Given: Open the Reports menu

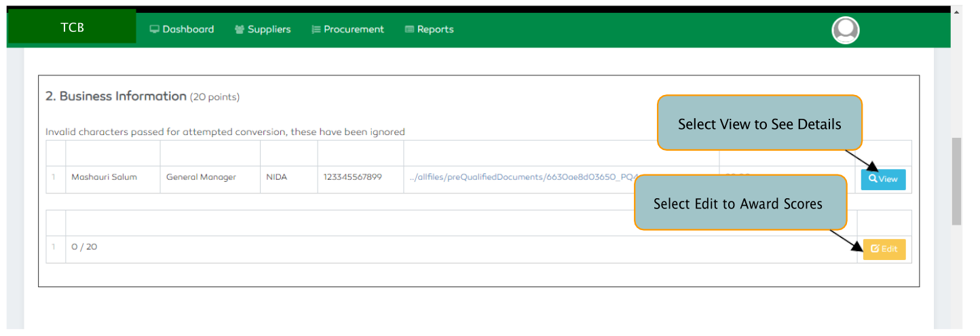Looking at the screenshot, I should [429, 29].
